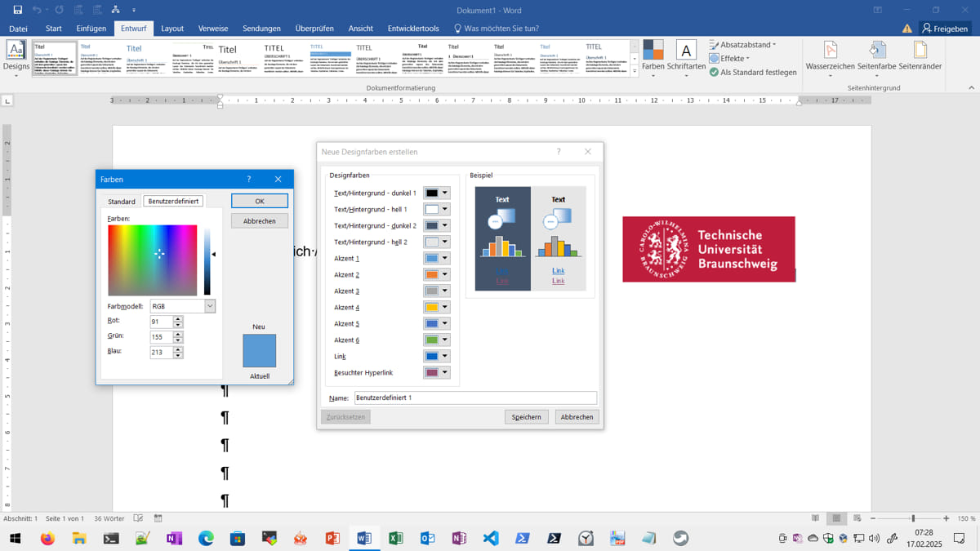The height and width of the screenshot is (551, 980).
Task: Open the Besuchter Hyperlink color dropdown
Action: [x=445, y=373]
